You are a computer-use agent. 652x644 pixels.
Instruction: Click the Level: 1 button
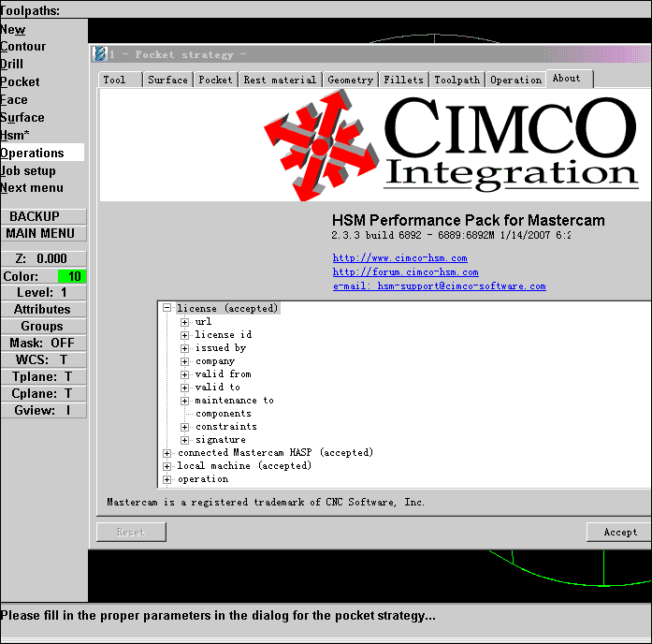[x=44, y=292]
